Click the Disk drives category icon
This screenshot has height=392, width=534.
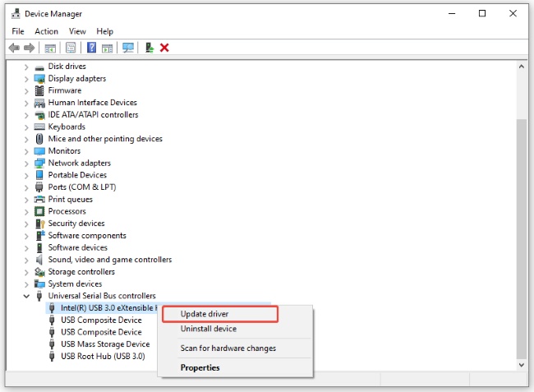tap(39, 67)
